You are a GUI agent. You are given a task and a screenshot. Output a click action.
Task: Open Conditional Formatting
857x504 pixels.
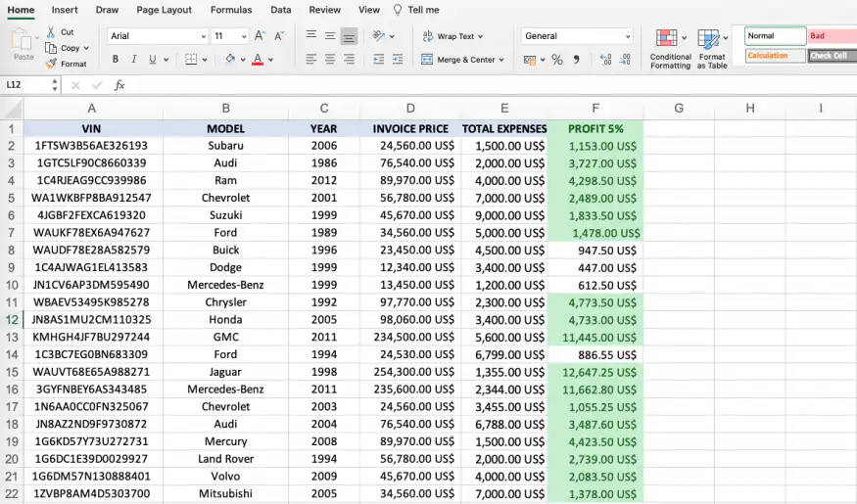670,49
